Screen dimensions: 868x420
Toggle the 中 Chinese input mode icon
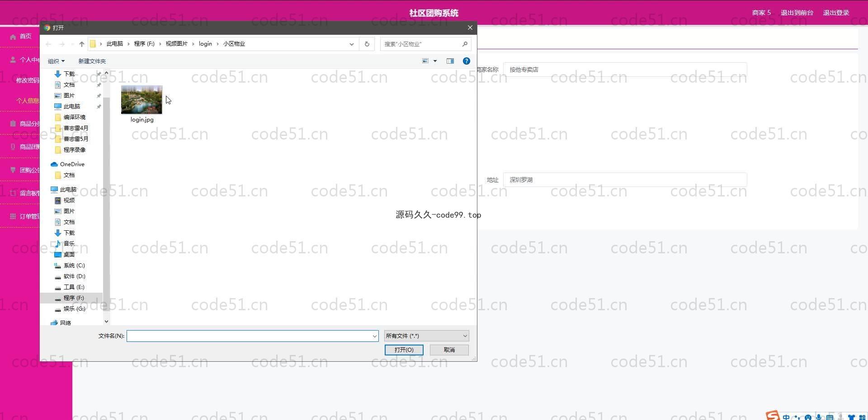coord(786,417)
